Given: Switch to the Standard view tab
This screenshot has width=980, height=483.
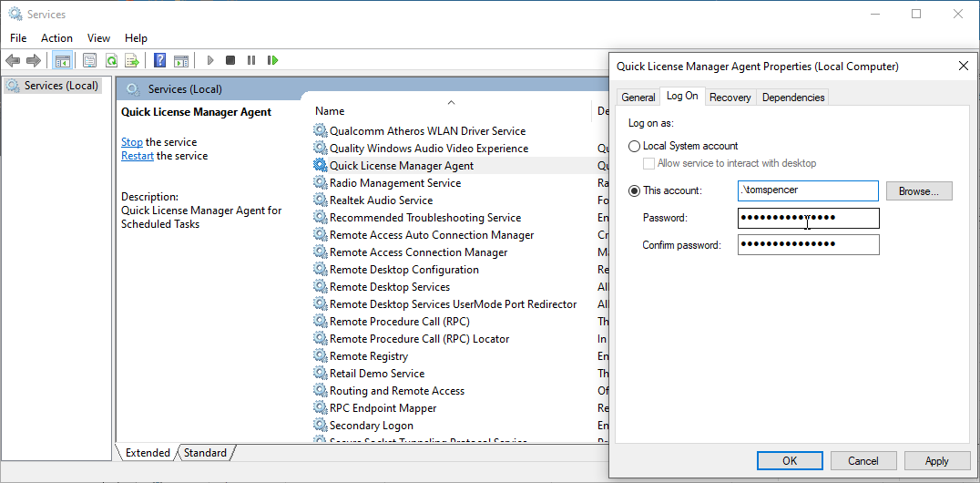Looking at the screenshot, I should (206, 452).
